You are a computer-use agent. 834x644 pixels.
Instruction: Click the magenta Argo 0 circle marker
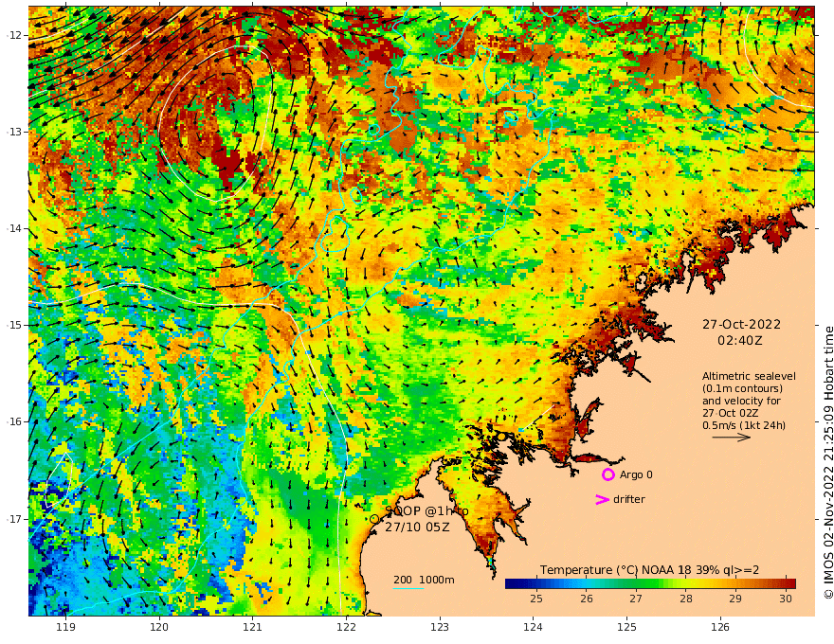click(x=607, y=474)
